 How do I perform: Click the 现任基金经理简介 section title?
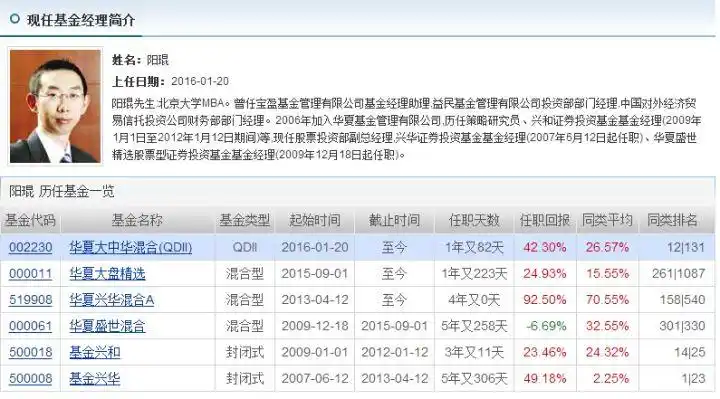click(81, 20)
